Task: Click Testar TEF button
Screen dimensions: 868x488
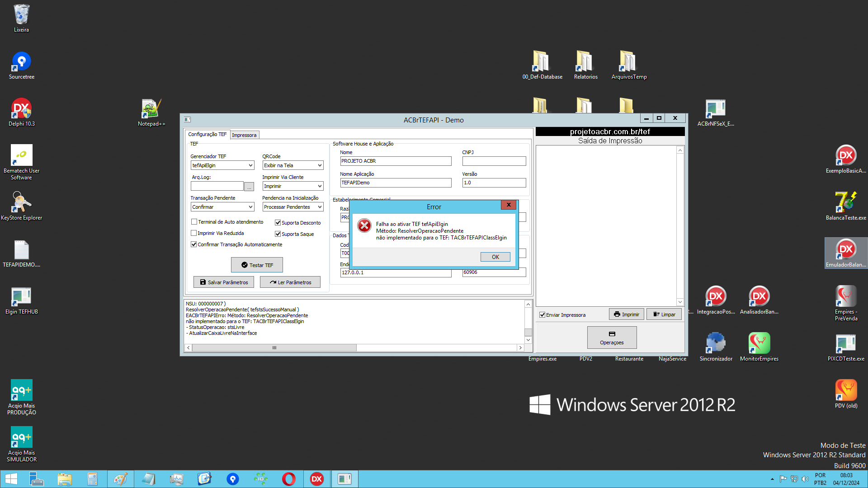Action: pyautogui.click(x=257, y=265)
